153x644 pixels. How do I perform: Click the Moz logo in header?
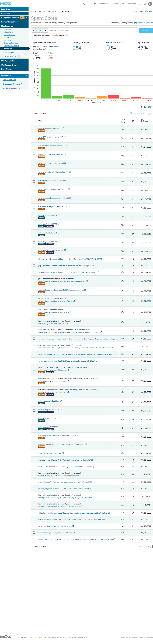5,4
